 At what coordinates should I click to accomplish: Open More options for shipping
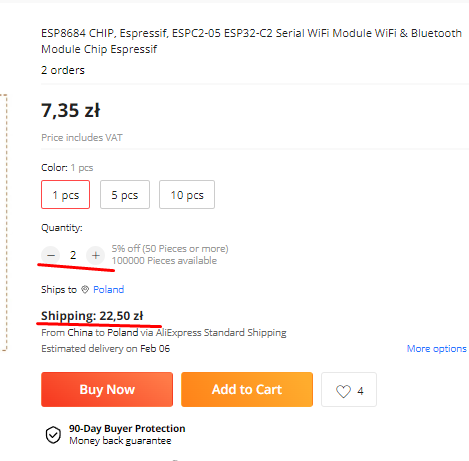[436, 349]
